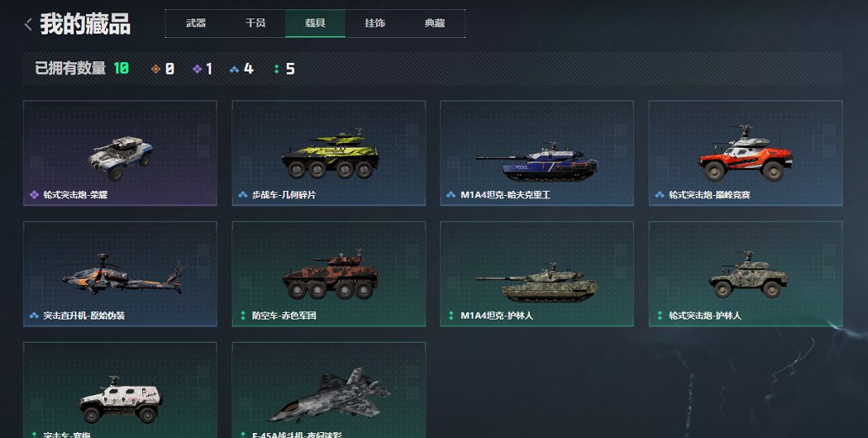The height and width of the screenshot is (438, 868).
Task: Click the orange legendary rarity diamond icon
Action: point(156,69)
